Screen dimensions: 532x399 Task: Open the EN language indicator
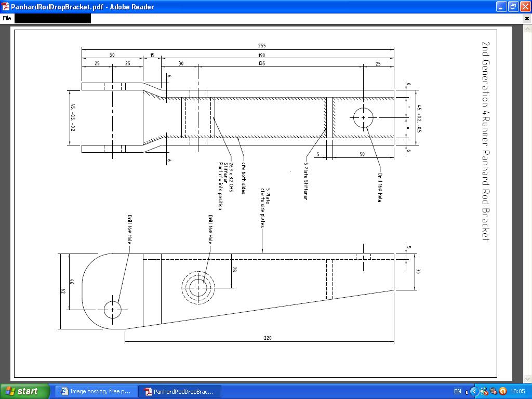tap(458, 391)
